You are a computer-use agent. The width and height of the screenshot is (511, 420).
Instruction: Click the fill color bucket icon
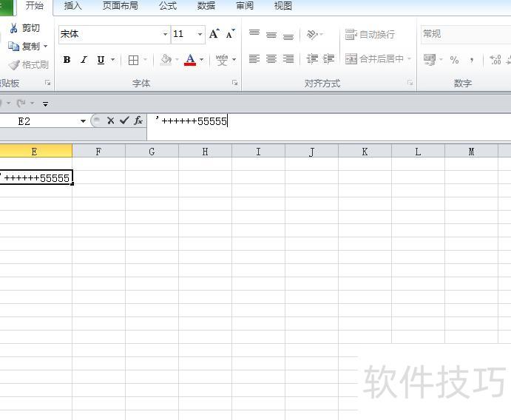[166, 60]
